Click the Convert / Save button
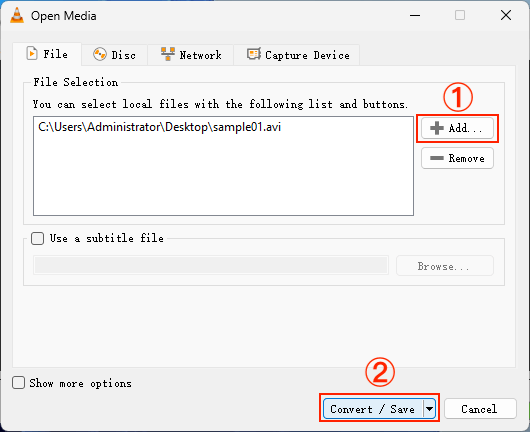 click(x=373, y=409)
